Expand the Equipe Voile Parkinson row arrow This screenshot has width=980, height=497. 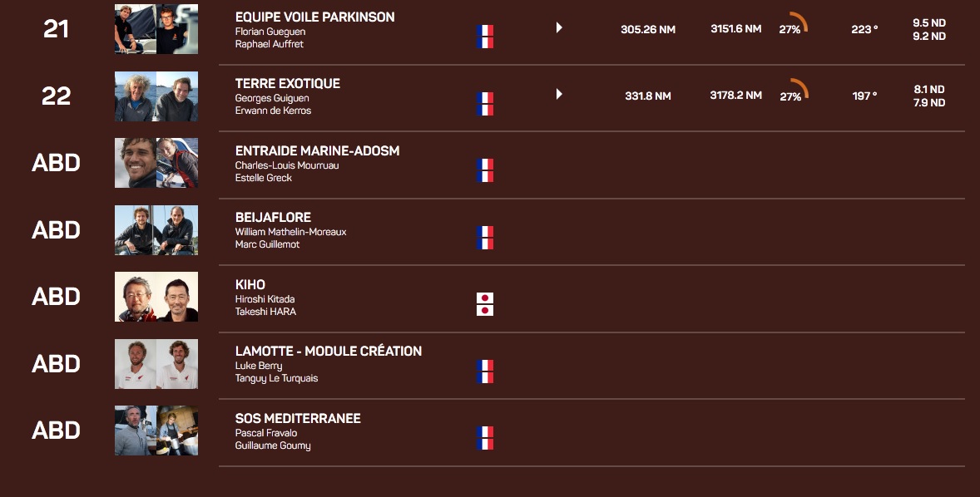559,27
